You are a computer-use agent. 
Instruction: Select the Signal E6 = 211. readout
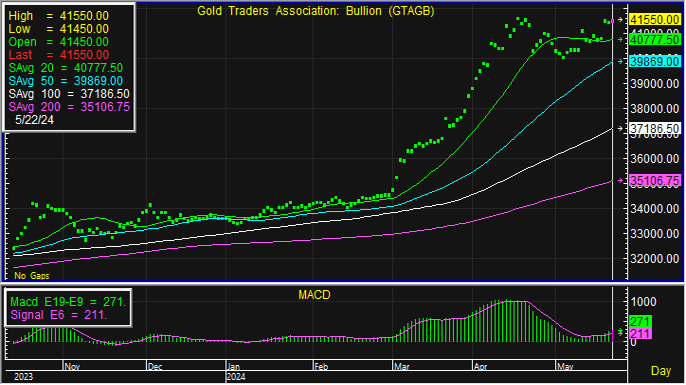(59, 315)
